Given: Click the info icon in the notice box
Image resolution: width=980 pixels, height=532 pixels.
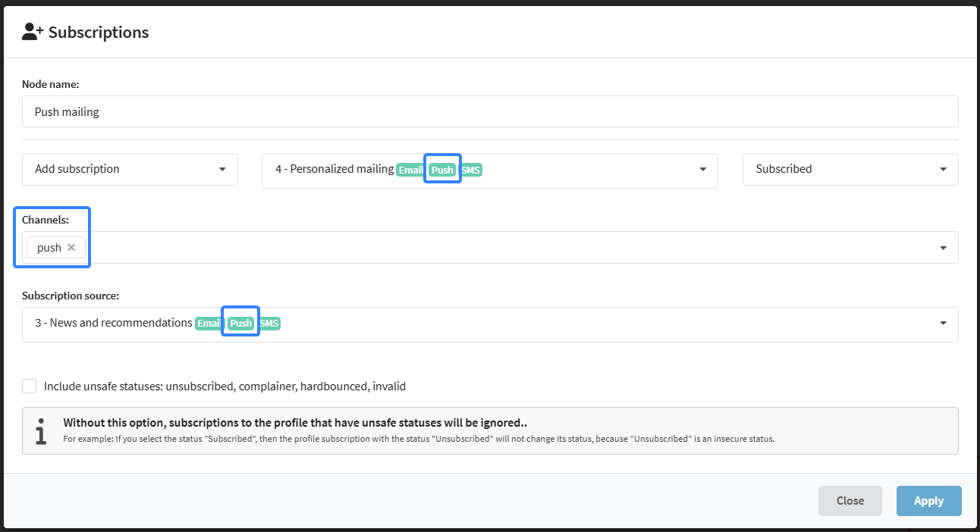Looking at the screenshot, I should 41,430.
